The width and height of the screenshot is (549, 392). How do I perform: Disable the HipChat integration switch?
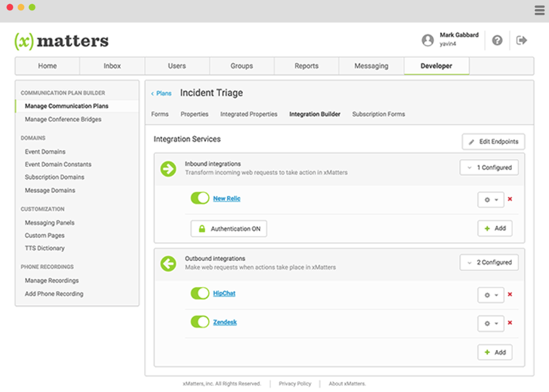click(200, 293)
